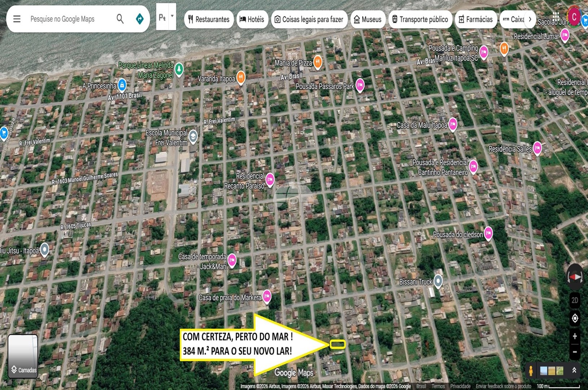The width and height of the screenshot is (588, 390).
Task: Click the Jiu Jitsu - Itapoá pin
Action: click(44, 250)
